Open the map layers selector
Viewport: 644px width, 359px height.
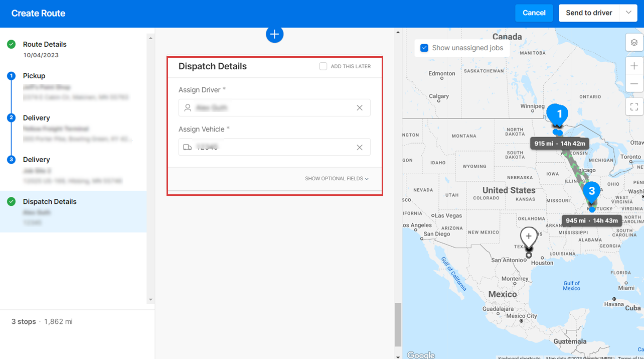[634, 43]
